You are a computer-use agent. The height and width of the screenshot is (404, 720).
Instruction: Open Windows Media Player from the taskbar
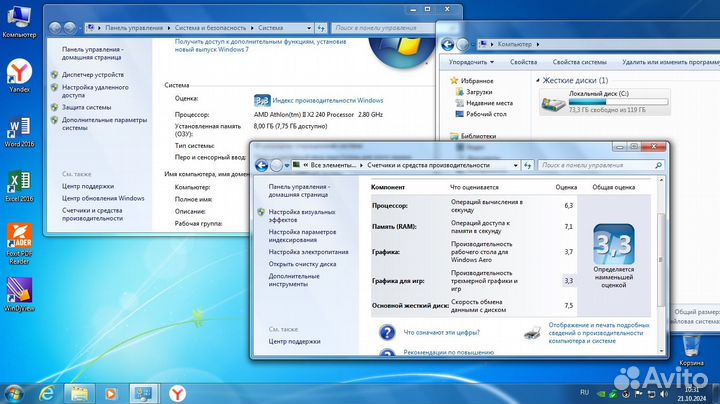click(x=111, y=394)
